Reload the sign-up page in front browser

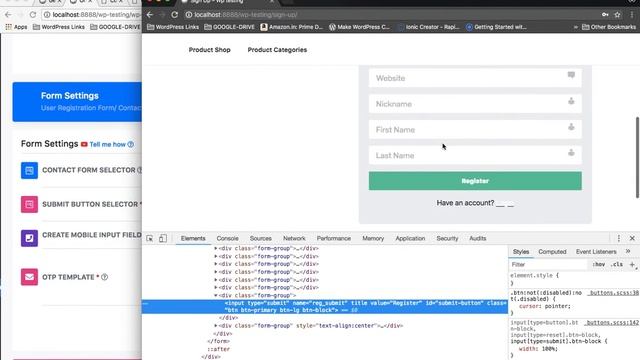tap(175, 15)
